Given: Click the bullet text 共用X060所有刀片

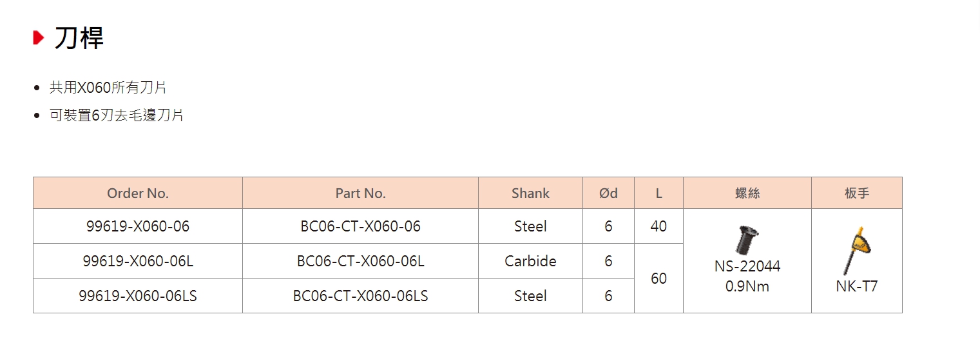Looking at the screenshot, I should 108,88.
